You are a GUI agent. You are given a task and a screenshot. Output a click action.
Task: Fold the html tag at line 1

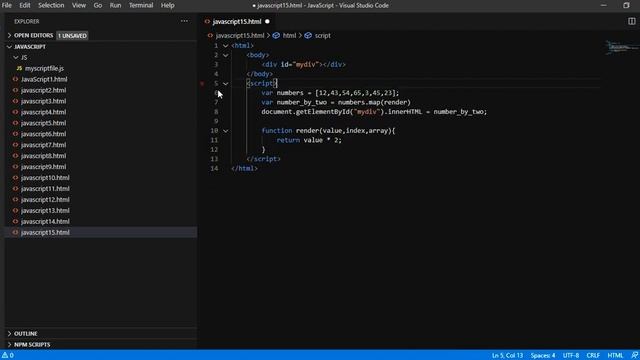tap(226, 46)
